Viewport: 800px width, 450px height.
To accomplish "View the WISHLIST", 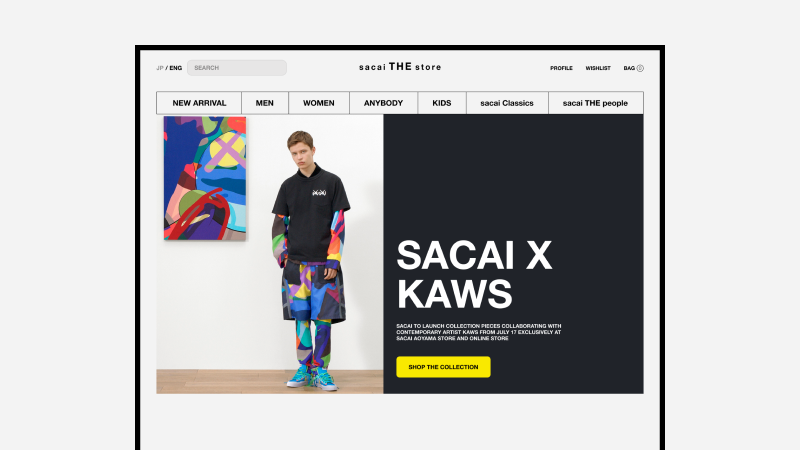I will 598,68.
